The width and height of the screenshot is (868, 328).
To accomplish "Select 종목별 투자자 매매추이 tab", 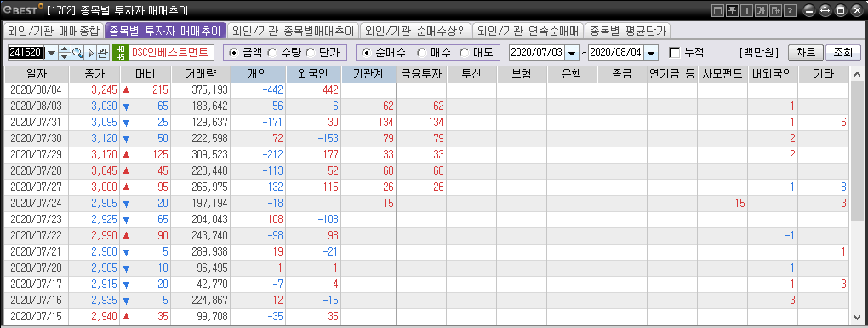I will [165, 31].
